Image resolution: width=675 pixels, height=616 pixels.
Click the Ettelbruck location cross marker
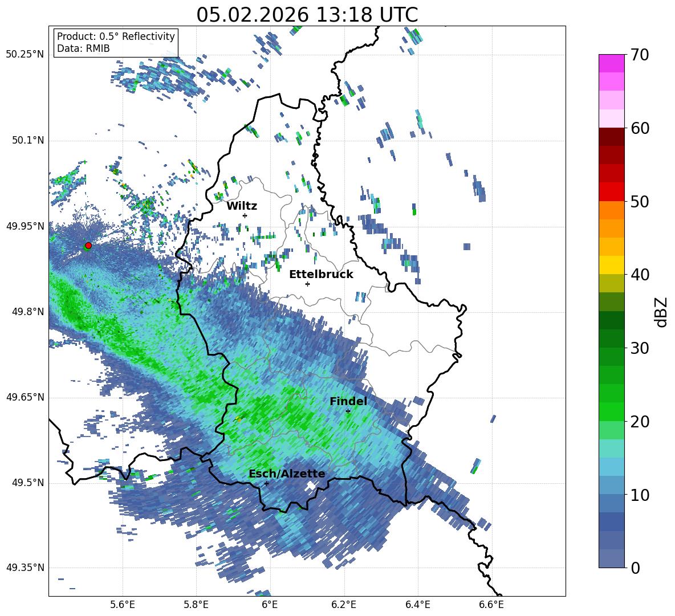(x=307, y=284)
